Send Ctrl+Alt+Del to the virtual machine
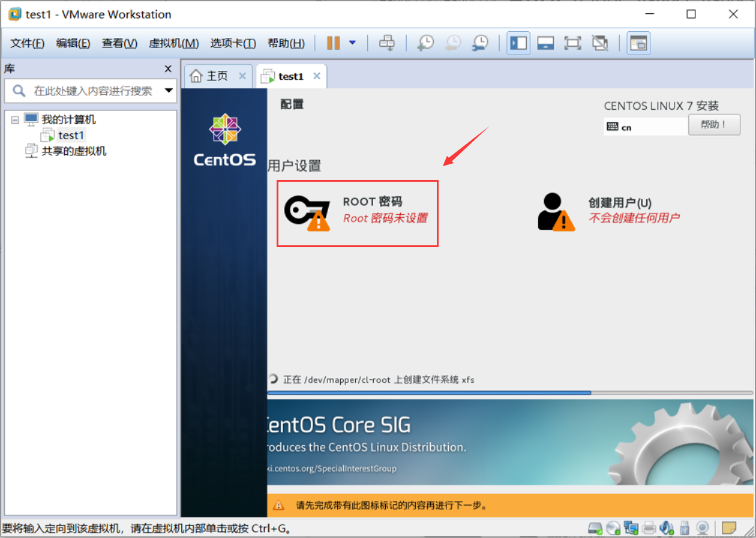The image size is (756, 538). (x=387, y=43)
